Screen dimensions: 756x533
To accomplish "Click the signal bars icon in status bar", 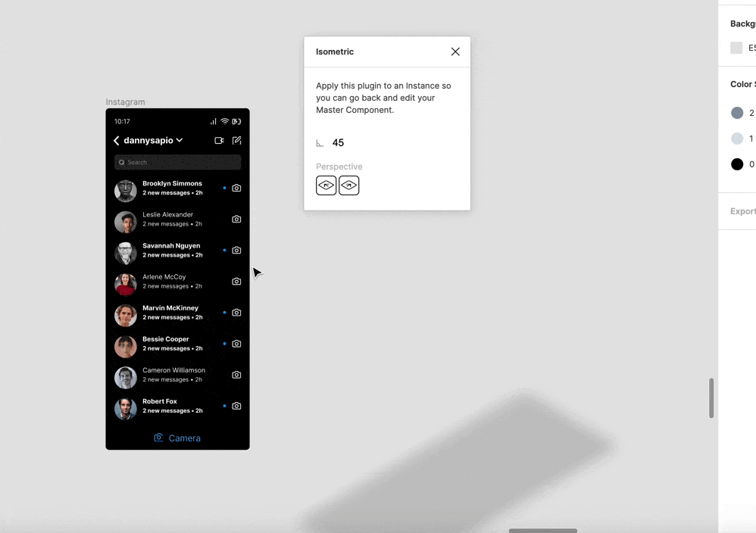I will pos(213,121).
